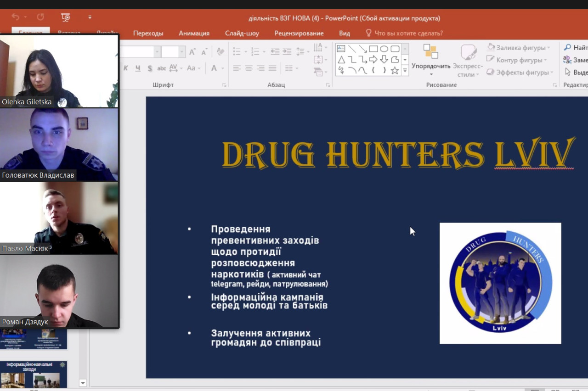Open the columns menu in Абзац group

[x=291, y=68]
